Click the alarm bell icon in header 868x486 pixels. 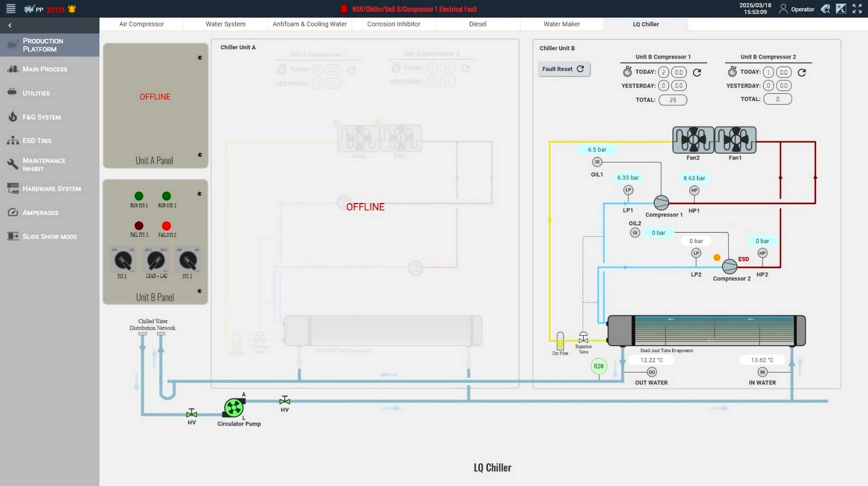click(72, 9)
